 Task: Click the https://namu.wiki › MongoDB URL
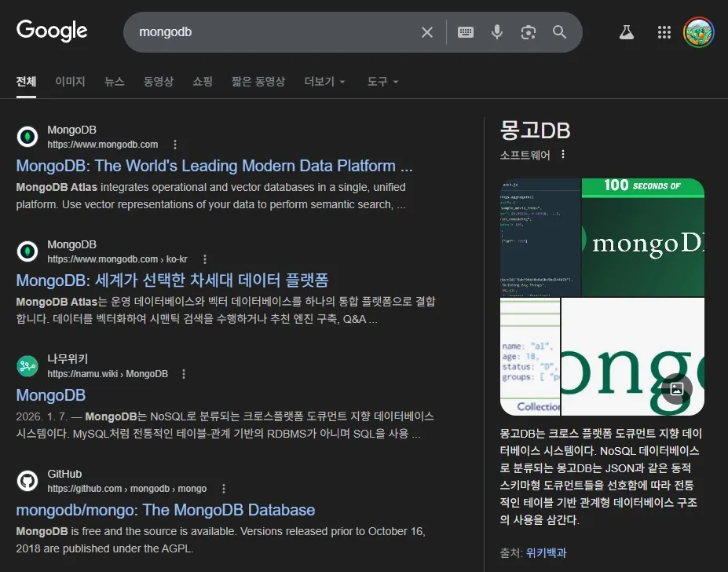coord(108,374)
